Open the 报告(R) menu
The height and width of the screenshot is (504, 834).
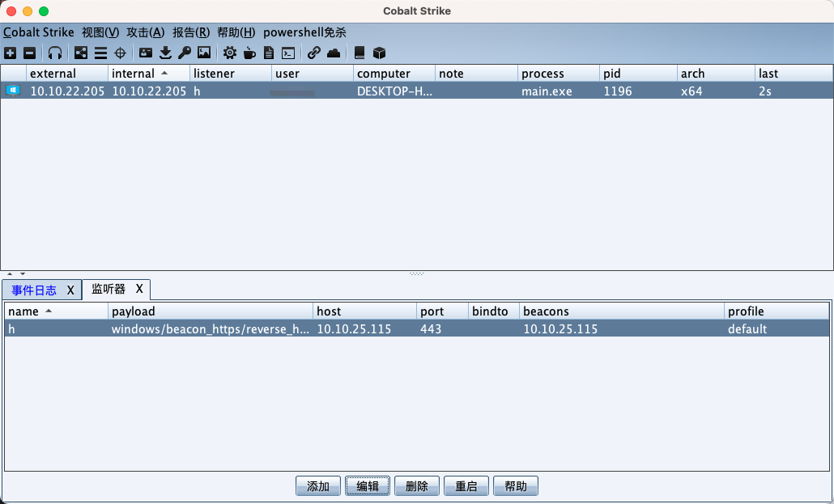pos(191,32)
